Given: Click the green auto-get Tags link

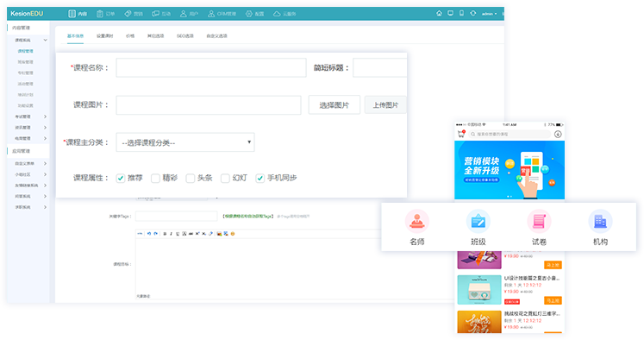Looking at the screenshot, I should (x=247, y=216).
